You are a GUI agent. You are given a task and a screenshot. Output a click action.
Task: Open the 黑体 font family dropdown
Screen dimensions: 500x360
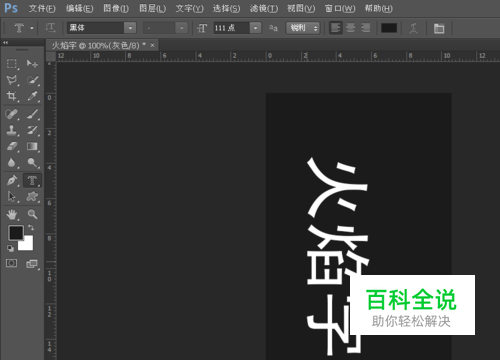(x=130, y=28)
